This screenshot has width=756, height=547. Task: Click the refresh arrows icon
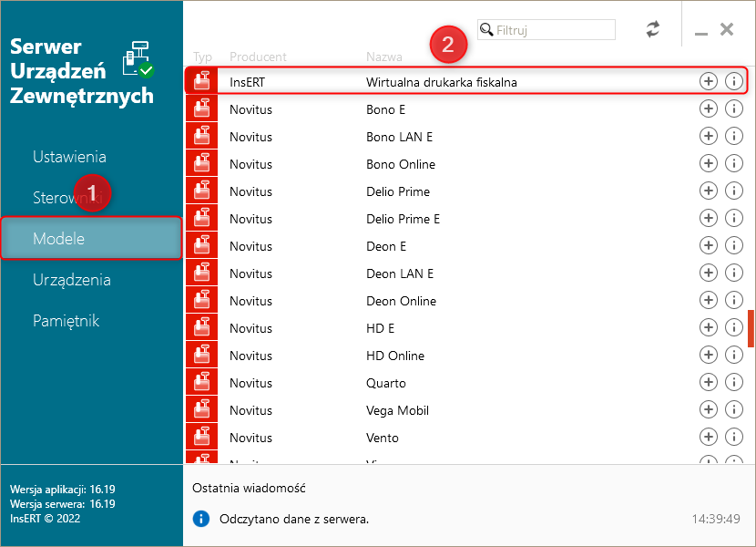point(653,29)
